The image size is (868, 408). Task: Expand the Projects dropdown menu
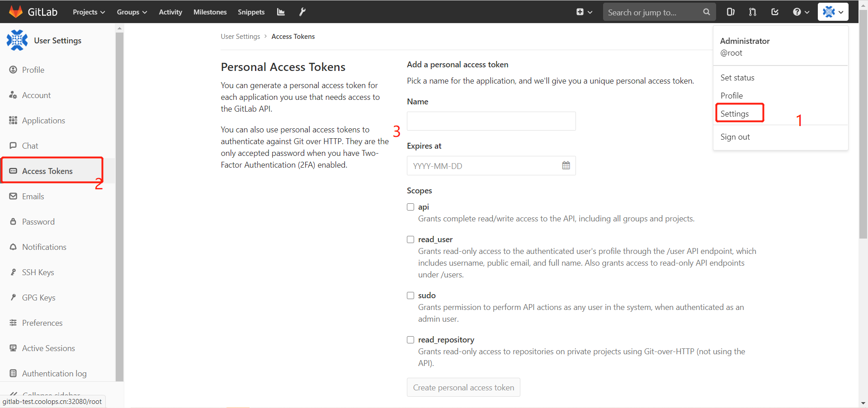click(89, 12)
